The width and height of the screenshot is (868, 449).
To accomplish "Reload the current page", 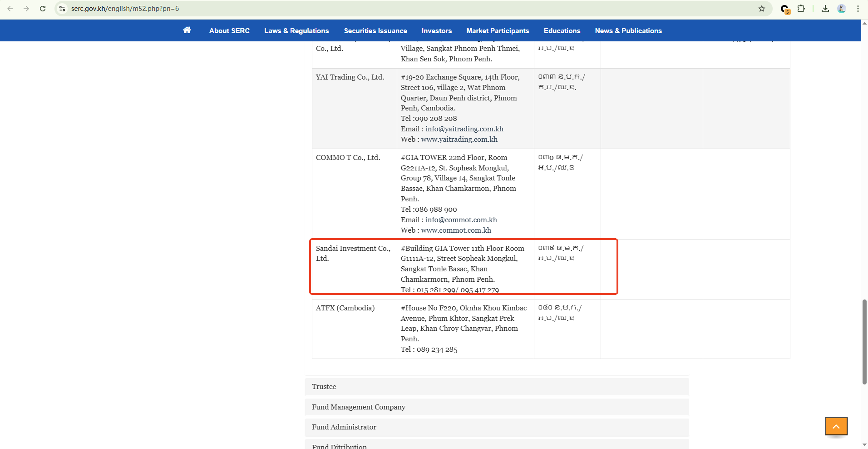I will click(43, 9).
